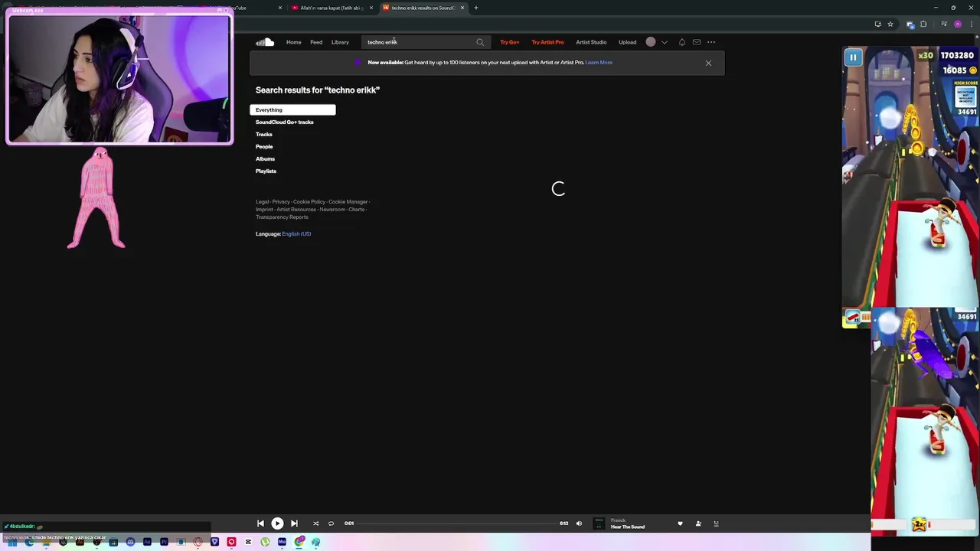
Task: Open Cookie Policy footer link
Action: point(309,202)
